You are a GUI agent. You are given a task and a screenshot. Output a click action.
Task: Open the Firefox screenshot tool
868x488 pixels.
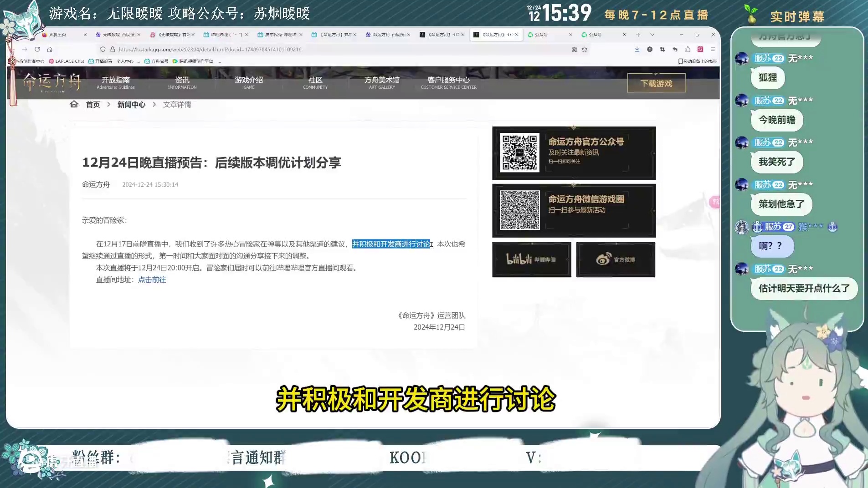tap(662, 49)
